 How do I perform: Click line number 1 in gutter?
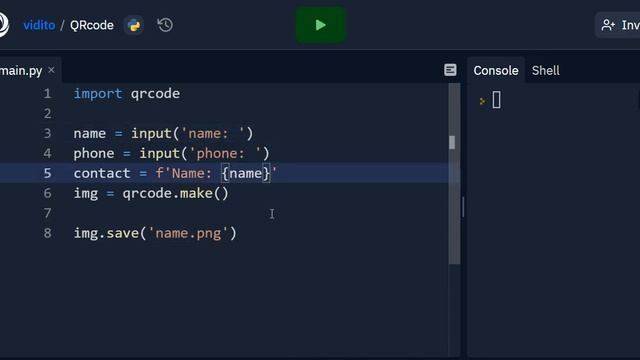[47, 94]
